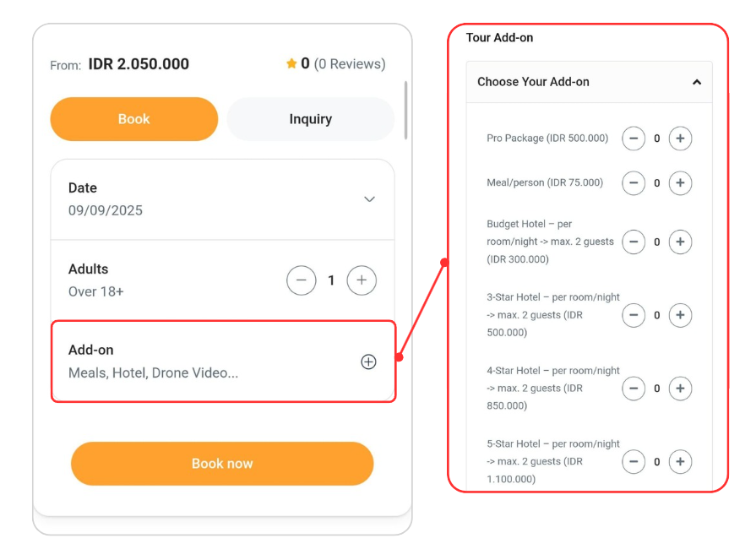The image size is (756, 560).
Task: Increase the number of Adults
Action: click(x=362, y=280)
